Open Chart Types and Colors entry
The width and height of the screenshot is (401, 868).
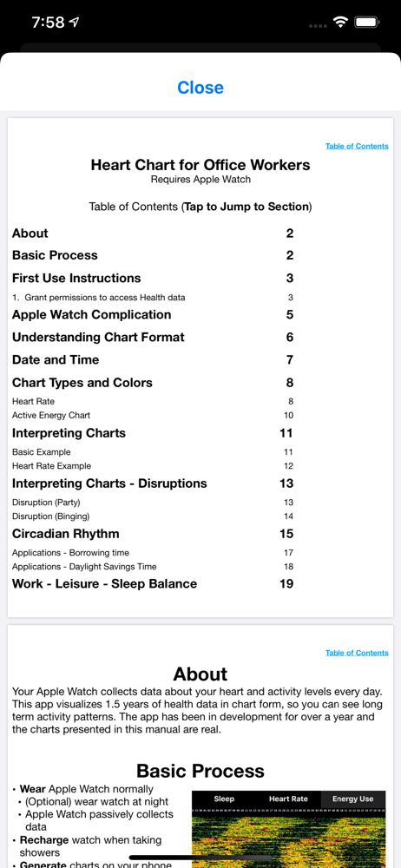82,383
